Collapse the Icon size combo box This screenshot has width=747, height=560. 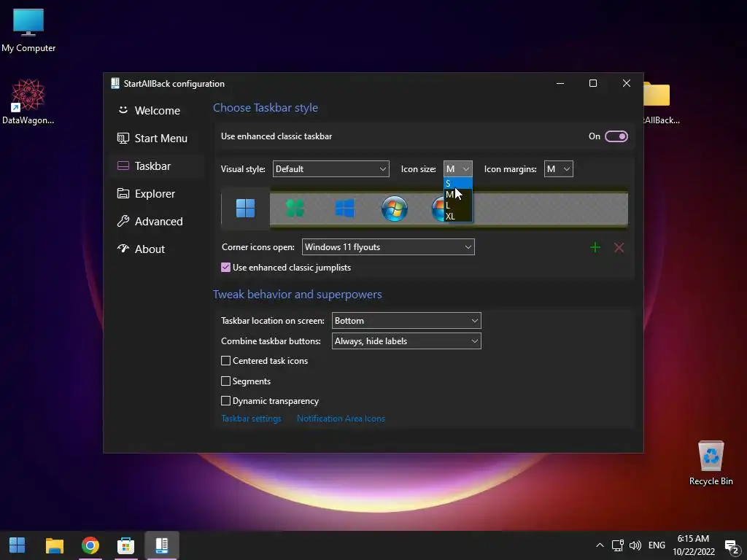tap(458, 169)
